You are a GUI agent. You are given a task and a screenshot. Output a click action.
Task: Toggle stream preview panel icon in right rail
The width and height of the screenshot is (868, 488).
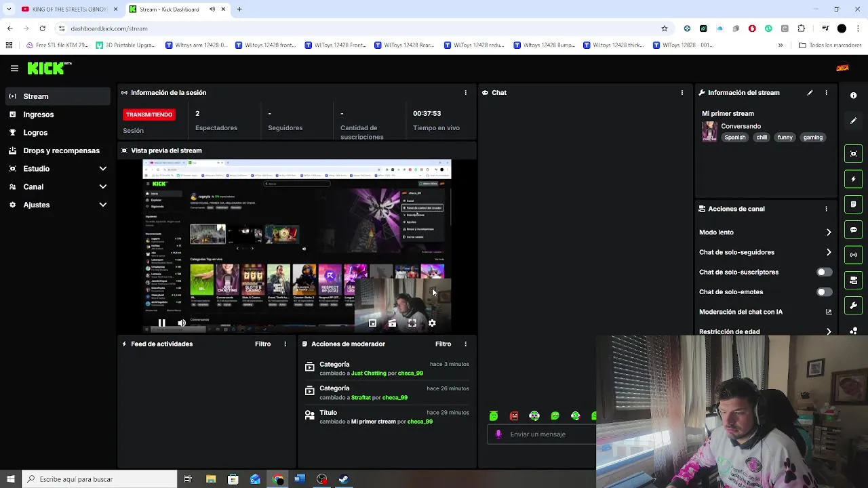[854, 153]
